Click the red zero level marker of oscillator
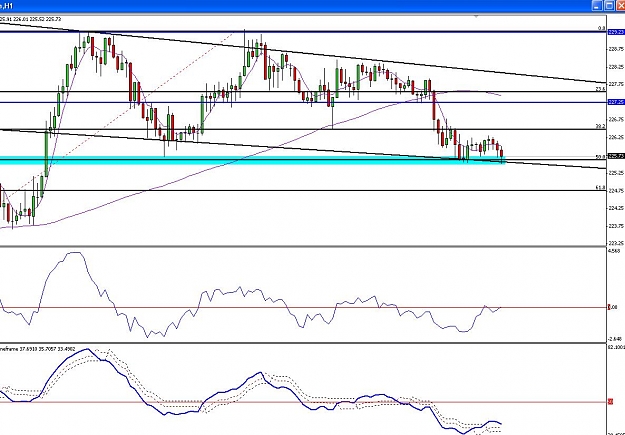Screen dimensions: 625x435 609,307
